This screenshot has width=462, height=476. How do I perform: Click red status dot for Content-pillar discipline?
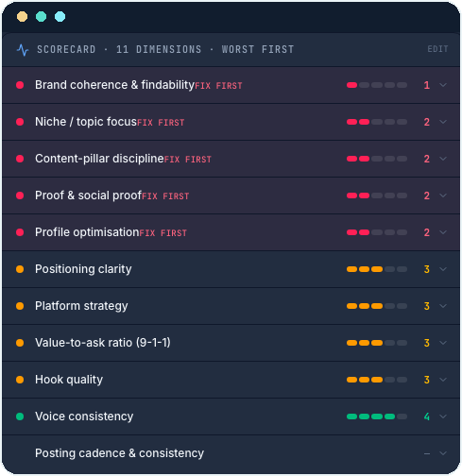20,159
